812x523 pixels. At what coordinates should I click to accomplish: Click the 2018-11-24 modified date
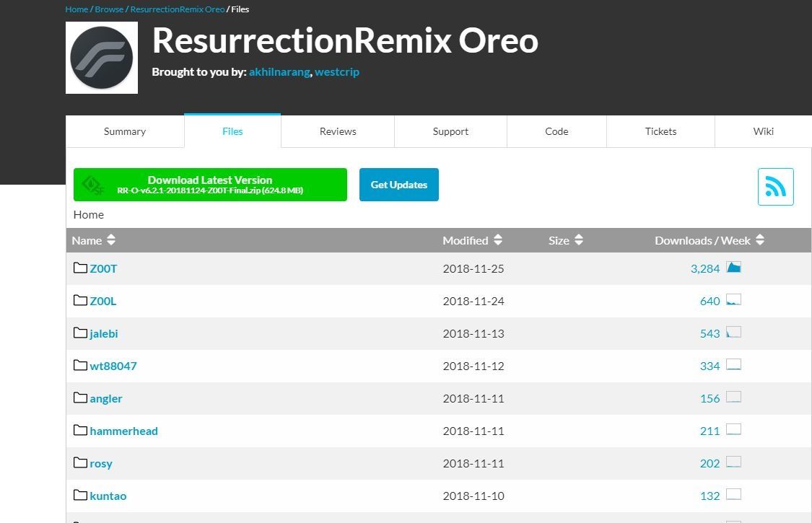473,302
